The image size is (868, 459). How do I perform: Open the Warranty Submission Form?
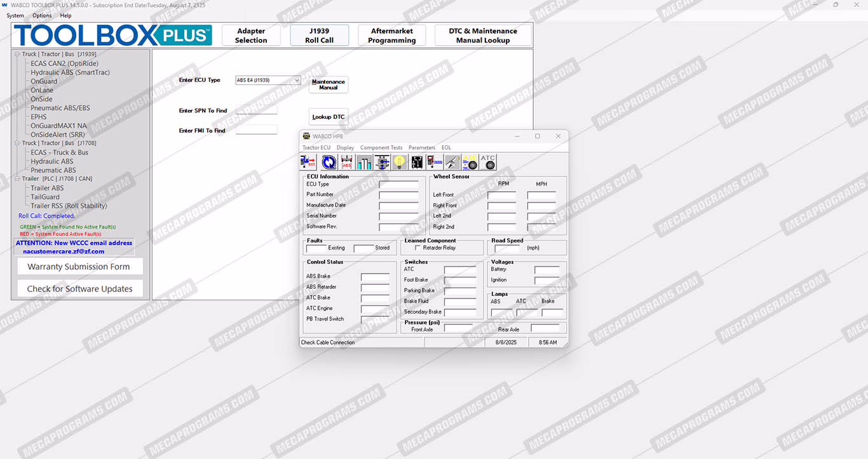pyautogui.click(x=79, y=267)
